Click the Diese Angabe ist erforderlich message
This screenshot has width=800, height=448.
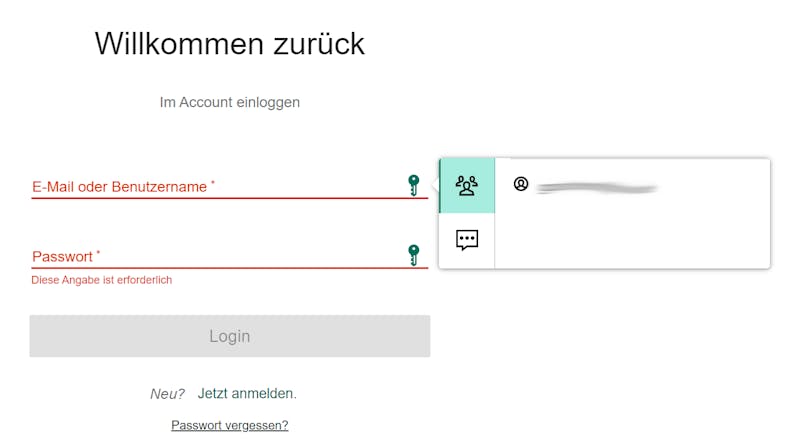coord(102,280)
